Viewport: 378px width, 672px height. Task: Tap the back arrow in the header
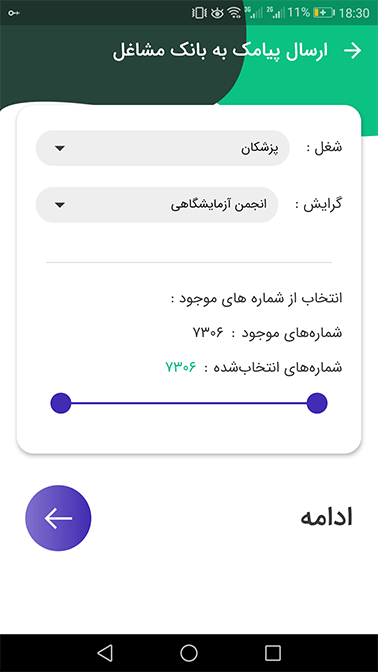(353, 51)
